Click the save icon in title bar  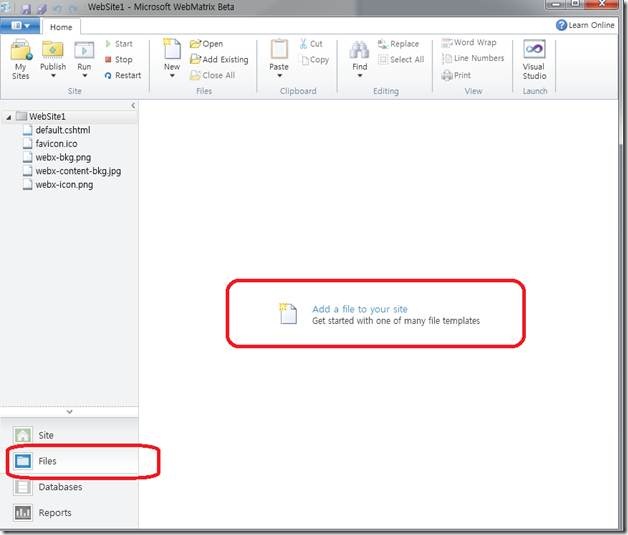tap(26, 9)
